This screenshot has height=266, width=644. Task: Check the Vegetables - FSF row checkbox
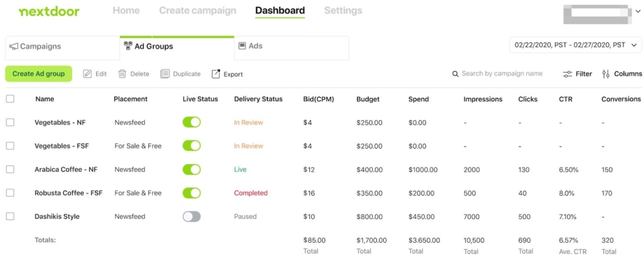click(10, 146)
